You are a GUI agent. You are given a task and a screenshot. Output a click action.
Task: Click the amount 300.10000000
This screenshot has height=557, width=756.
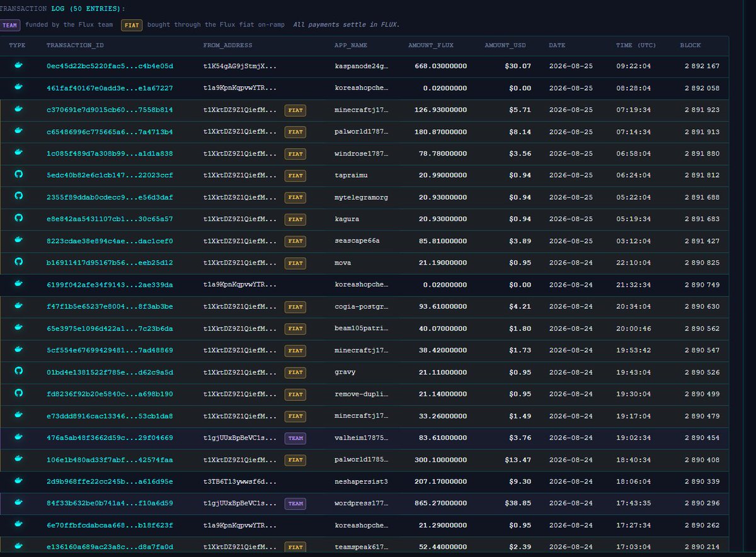click(441, 460)
